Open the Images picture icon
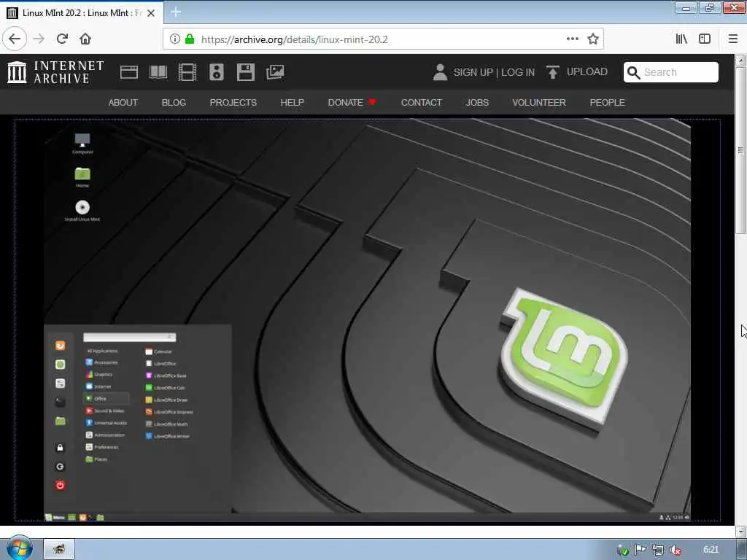Image resolution: width=747 pixels, height=560 pixels. [275, 72]
